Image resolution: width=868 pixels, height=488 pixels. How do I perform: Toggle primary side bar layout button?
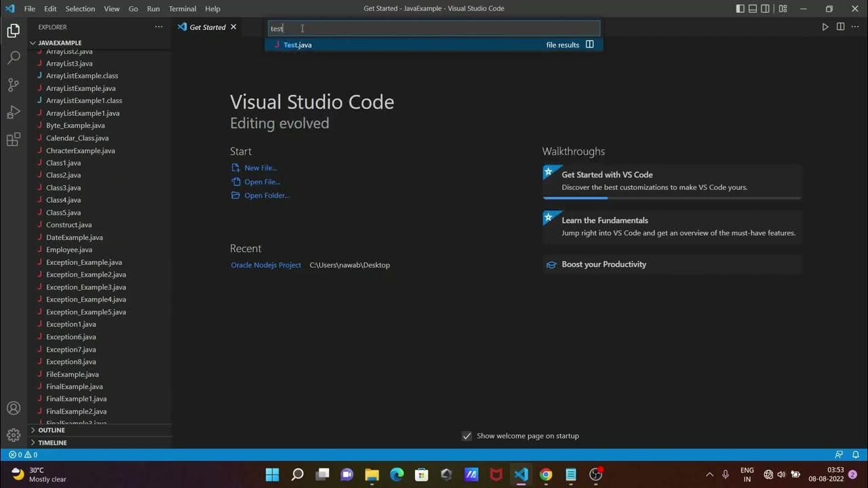click(x=740, y=9)
